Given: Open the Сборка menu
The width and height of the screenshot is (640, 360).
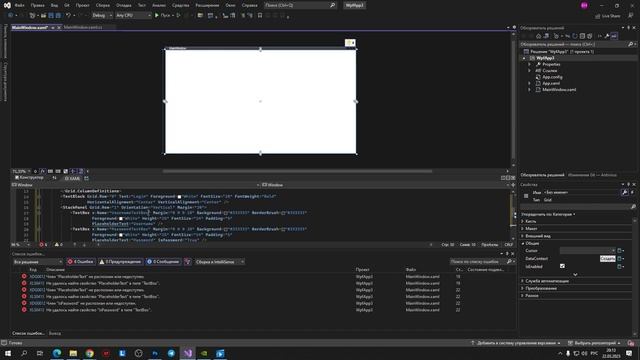Looking at the screenshot, I should point(102,5).
